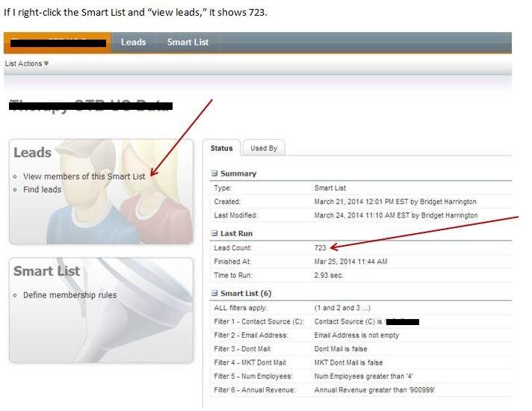Select the Status tab
The height and width of the screenshot is (411, 532).
[221, 149]
